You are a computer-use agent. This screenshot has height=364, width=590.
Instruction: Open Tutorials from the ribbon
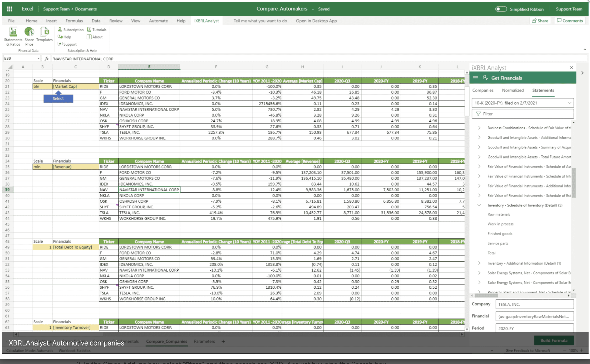coord(97,30)
